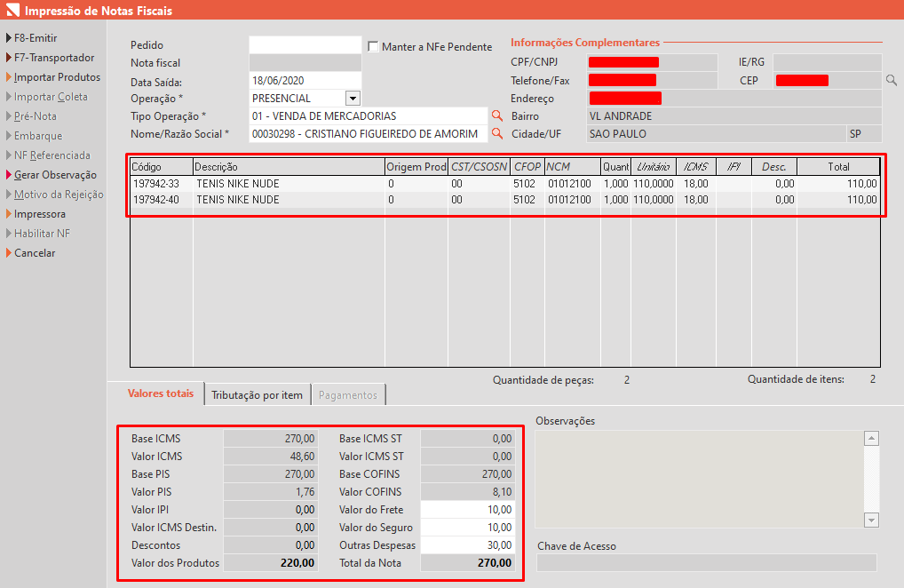Click the UF field SP
904x588 pixels.
(x=864, y=134)
